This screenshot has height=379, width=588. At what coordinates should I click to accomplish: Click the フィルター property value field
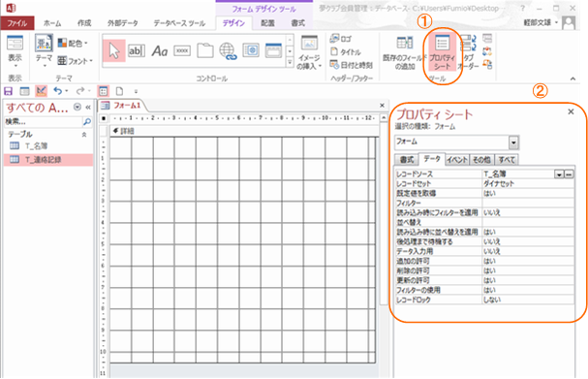(x=528, y=203)
